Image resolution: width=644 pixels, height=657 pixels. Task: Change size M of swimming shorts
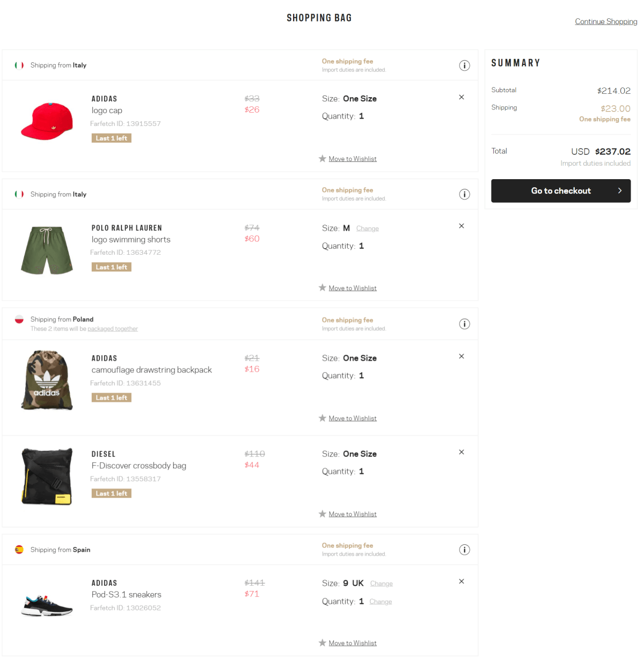click(x=368, y=228)
